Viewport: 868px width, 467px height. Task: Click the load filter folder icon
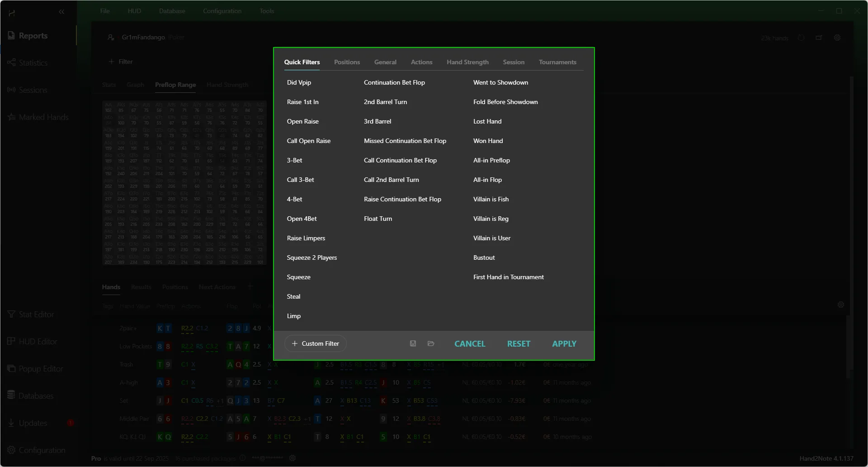(431, 343)
